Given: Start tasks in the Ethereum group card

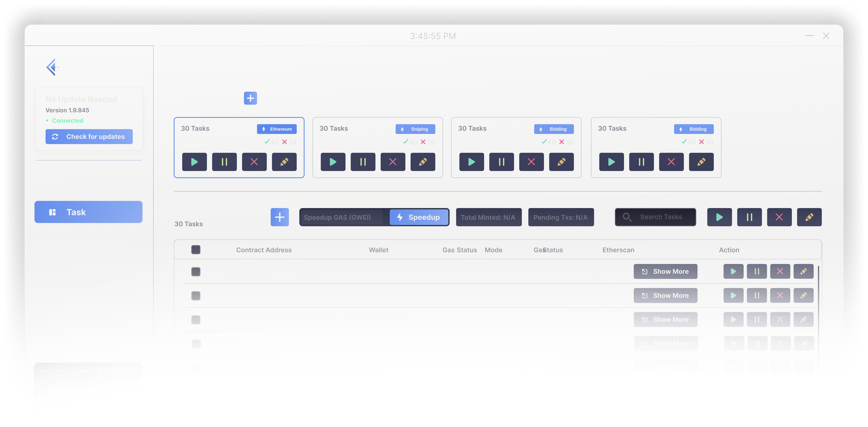Looking at the screenshot, I should tap(194, 162).
